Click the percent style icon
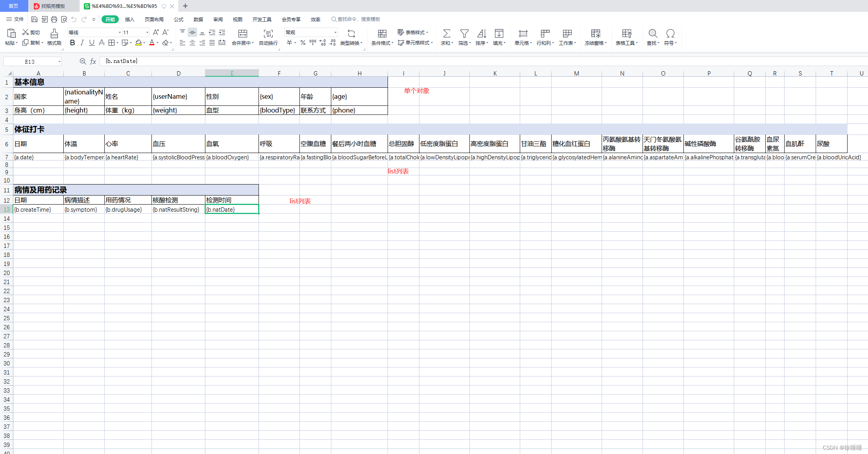This screenshot has height=454, width=868. pos(303,42)
